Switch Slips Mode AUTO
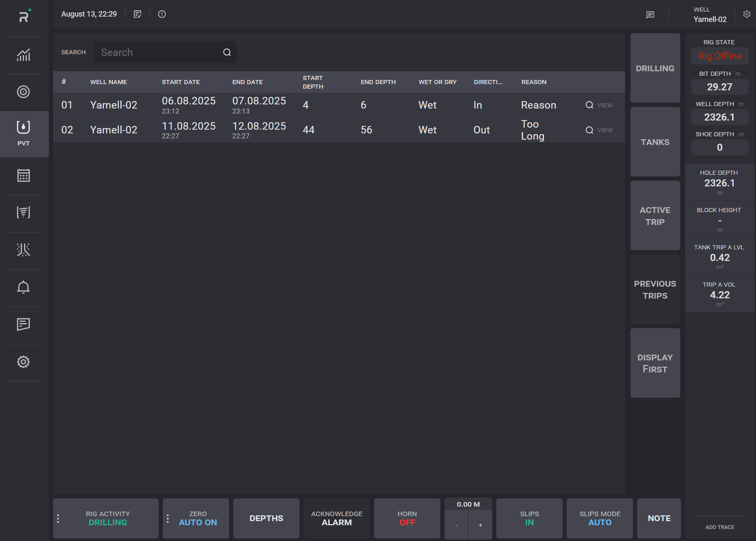 tap(599, 518)
